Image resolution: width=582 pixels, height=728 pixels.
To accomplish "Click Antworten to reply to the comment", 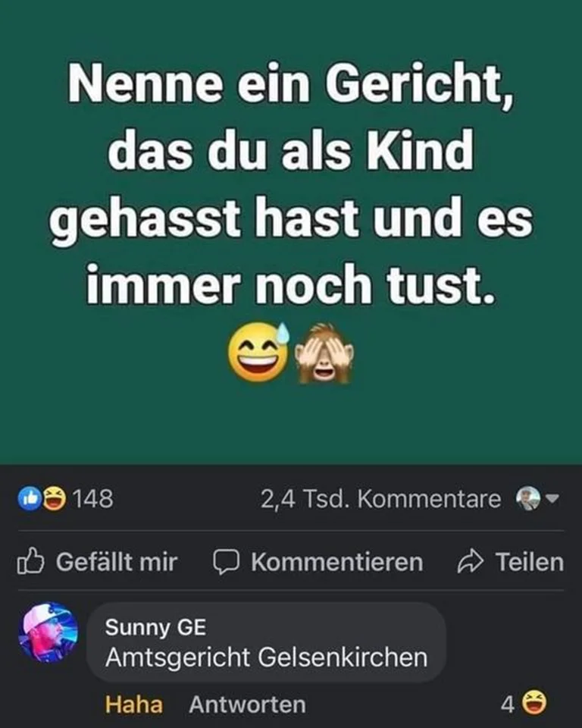I will (247, 704).
